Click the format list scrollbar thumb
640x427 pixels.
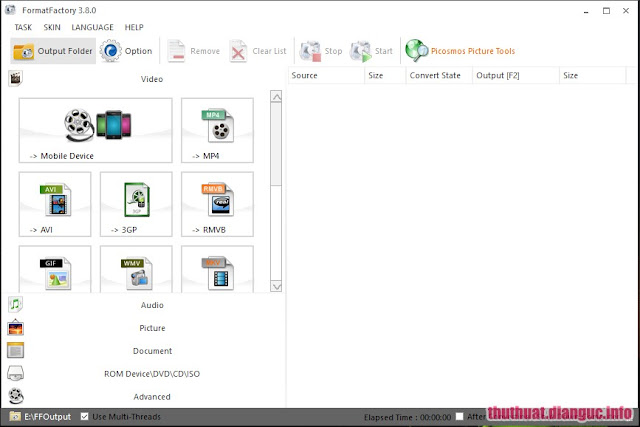coord(276,144)
